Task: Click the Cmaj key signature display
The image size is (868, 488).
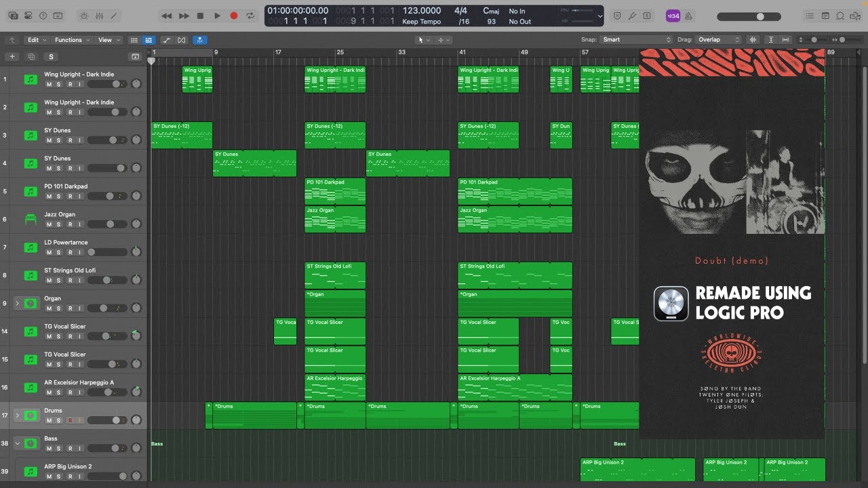Action: 490,11
